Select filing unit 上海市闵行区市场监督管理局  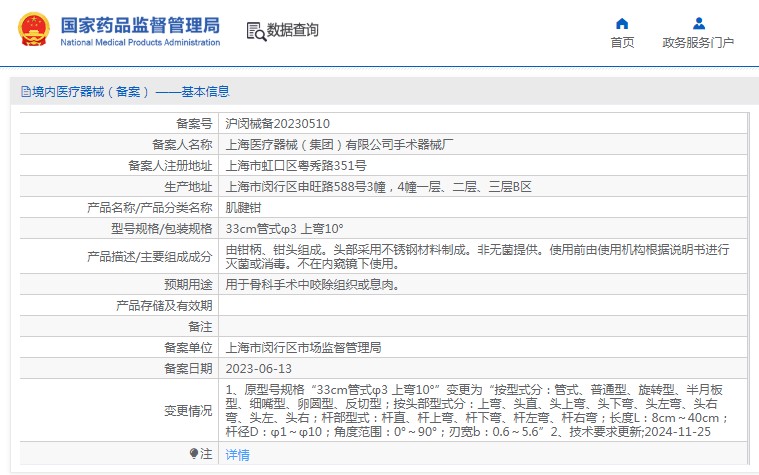pyautogui.click(x=303, y=348)
